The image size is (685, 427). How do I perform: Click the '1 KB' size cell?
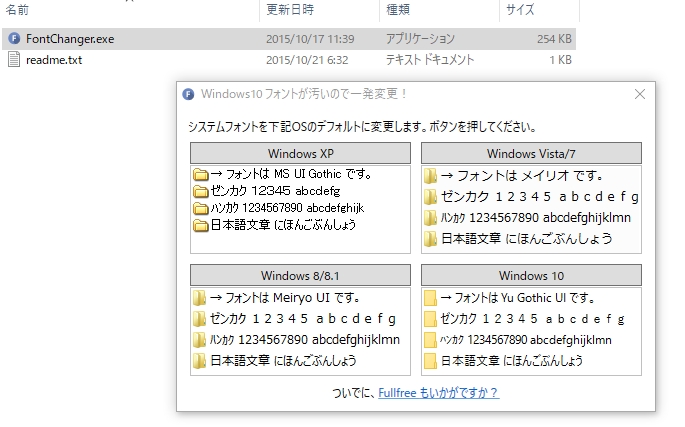(560, 60)
